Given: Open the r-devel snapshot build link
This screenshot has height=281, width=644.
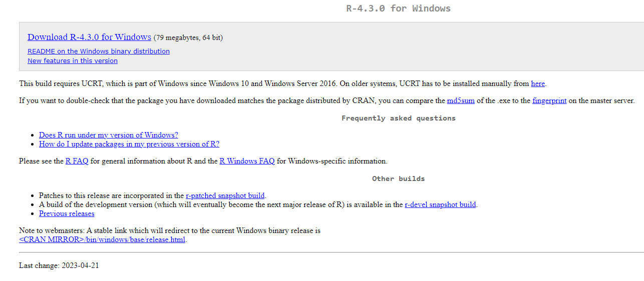Looking at the screenshot, I should tap(440, 204).
